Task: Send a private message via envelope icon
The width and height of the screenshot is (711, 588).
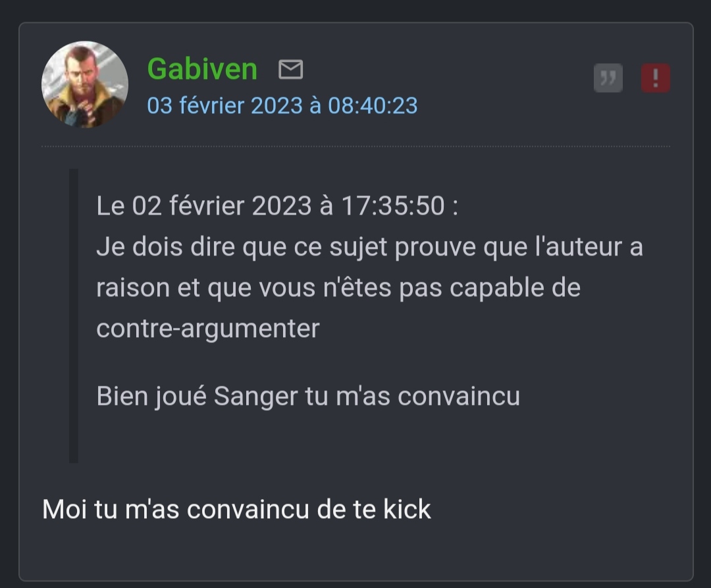Action: tap(291, 69)
